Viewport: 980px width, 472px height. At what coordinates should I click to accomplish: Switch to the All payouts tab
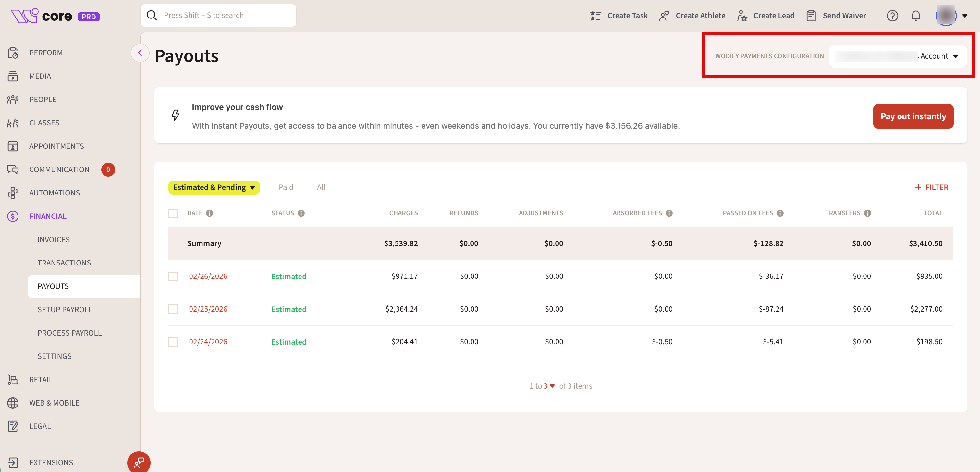click(321, 187)
